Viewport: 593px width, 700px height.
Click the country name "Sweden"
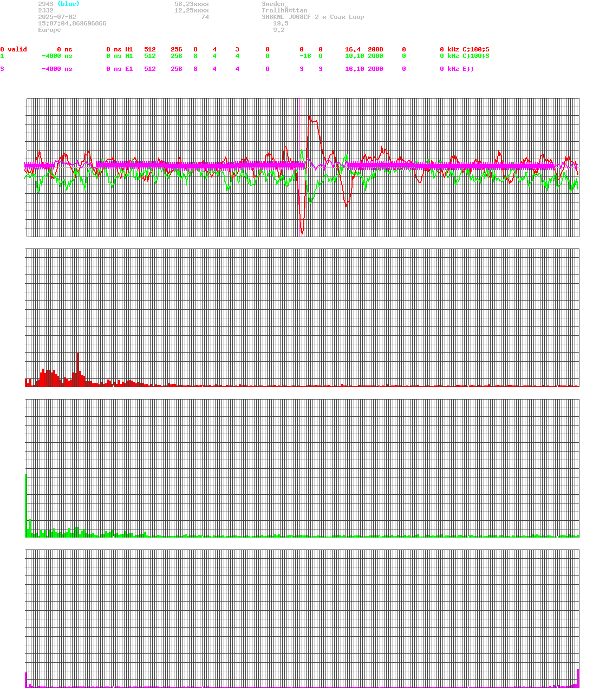[273, 4]
